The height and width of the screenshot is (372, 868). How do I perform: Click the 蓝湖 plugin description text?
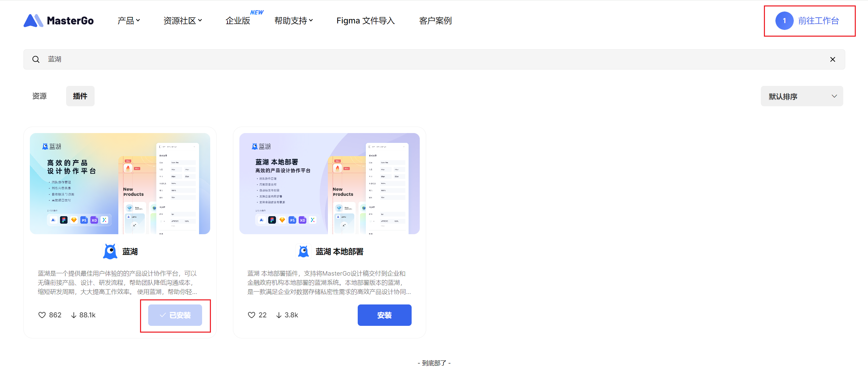(117, 283)
